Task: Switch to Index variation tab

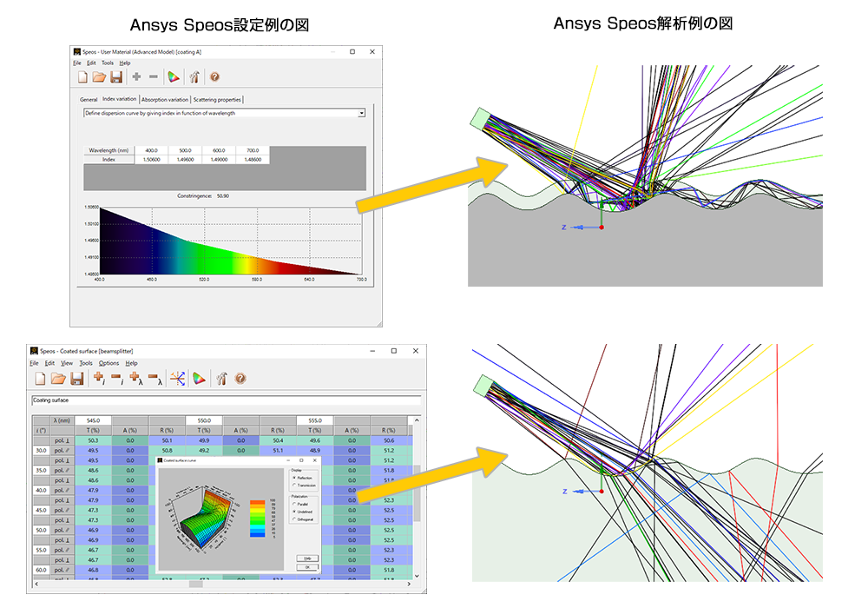Action: [119, 98]
